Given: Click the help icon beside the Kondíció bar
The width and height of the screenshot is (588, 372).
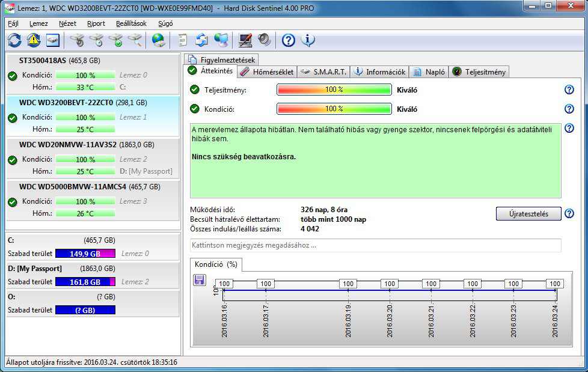Looking at the screenshot, I should point(569,109).
